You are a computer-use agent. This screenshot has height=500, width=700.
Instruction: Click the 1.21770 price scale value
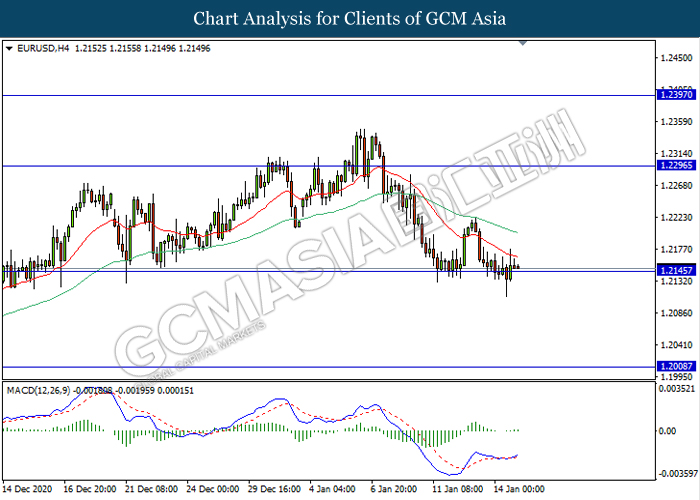(676, 249)
